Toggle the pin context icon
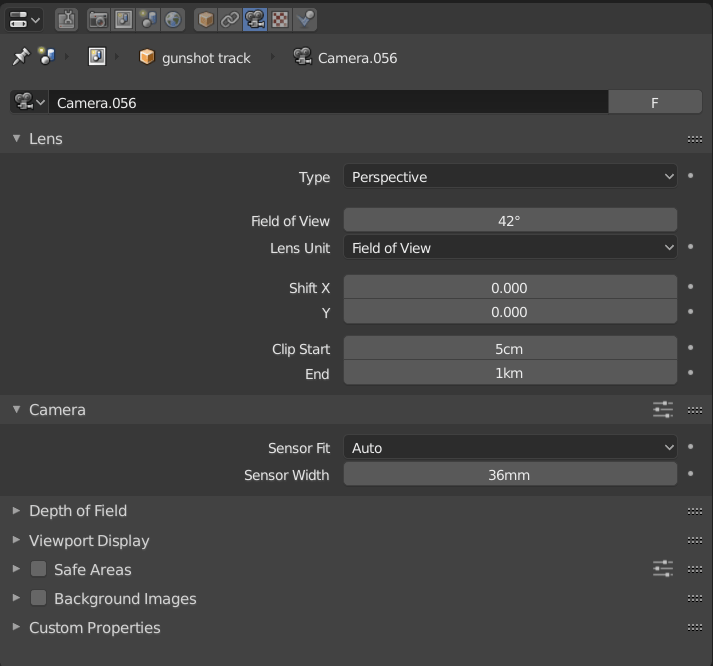Screen dimensions: 713x666 (x=20, y=57)
